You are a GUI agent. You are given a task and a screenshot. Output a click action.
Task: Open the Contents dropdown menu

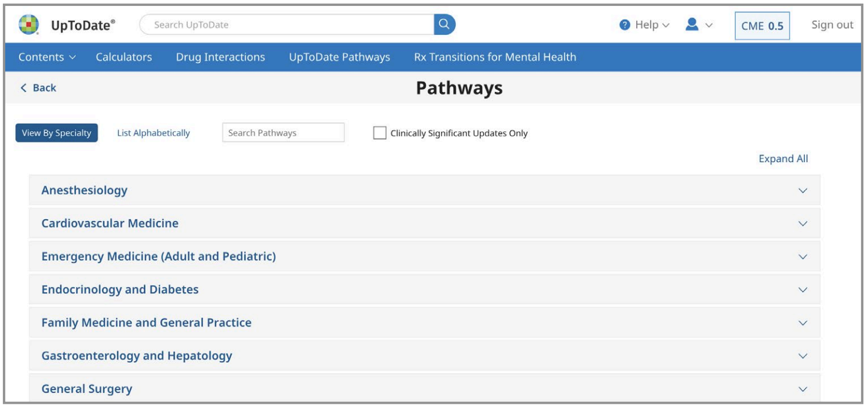coord(47,57)
